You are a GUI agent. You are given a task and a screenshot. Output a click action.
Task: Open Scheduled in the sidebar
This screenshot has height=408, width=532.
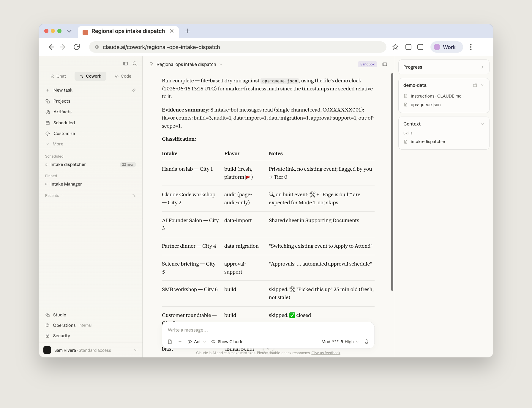pos(64,123)
